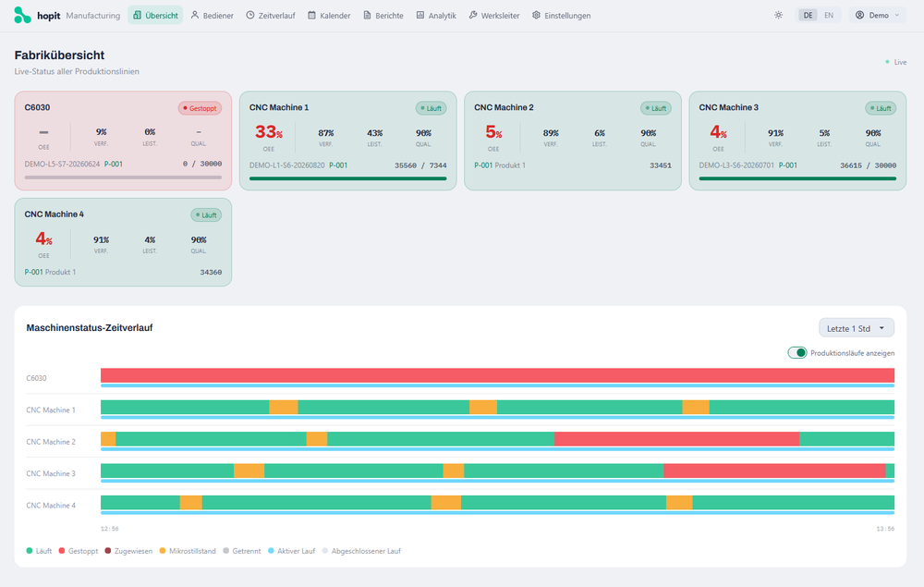Switch to the Übersicht tab

pyautogui.click(x=155, y=16)
